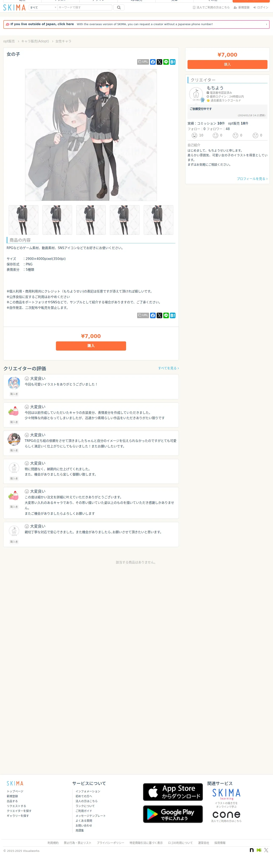Click the SKIMA logo in the header
Screen dimensions: 273x868
14,7
